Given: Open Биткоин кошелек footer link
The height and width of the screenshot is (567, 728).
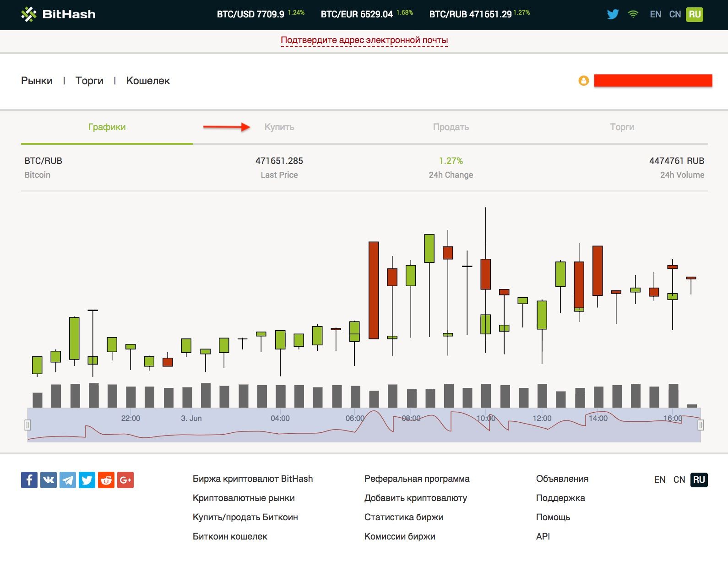Looking at the screenshot, I should pyautogui.click(x=230, y=536).
